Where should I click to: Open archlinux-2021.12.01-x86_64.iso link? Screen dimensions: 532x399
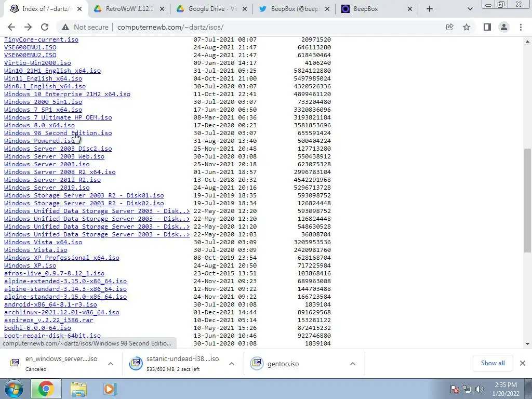(x=61, y=312)
